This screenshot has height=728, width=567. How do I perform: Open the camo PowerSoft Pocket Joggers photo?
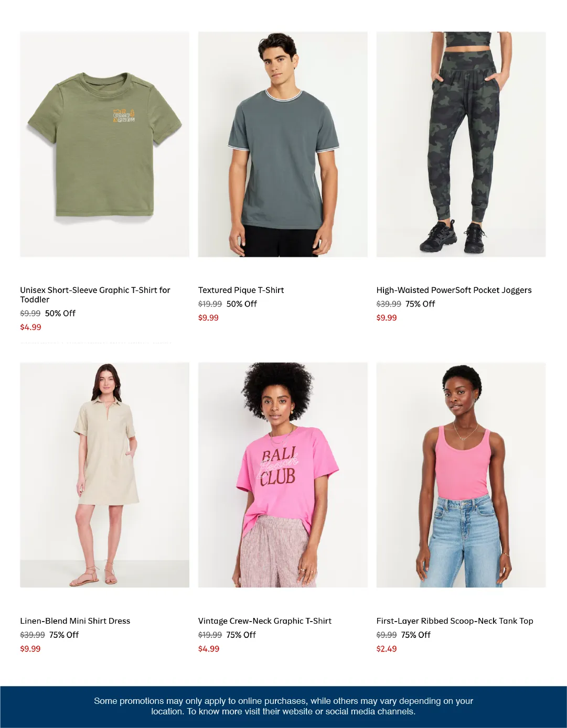click(x=461, y=145)
